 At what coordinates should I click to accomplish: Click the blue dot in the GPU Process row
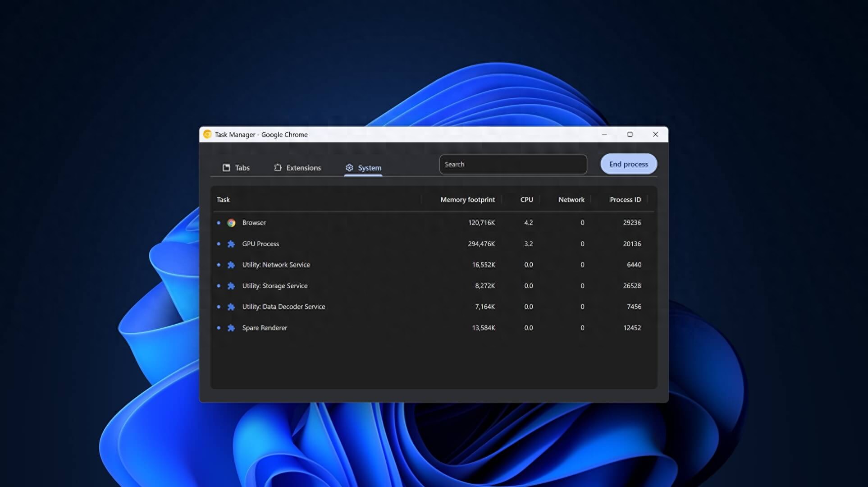pyautogui.click(x=219, y=244)
